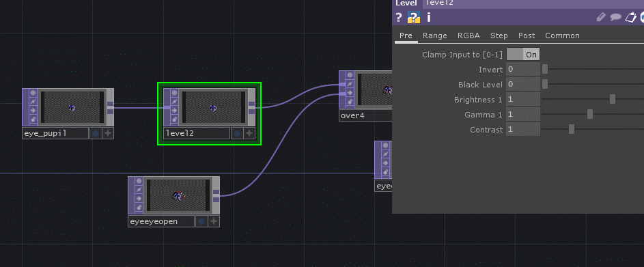Toggle bypass arrow flag on level2 node
This screenshot has height=267, width=644.
174,110
